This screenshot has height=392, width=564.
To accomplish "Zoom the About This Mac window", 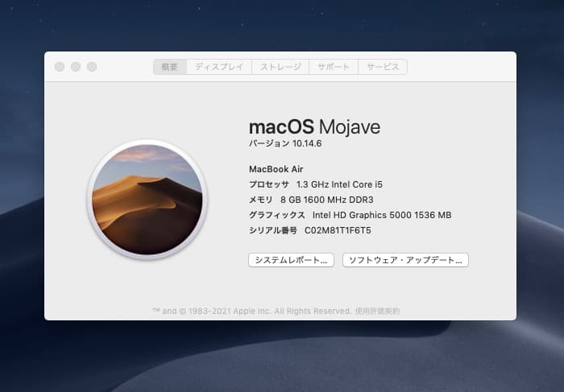I will (92, 67).
